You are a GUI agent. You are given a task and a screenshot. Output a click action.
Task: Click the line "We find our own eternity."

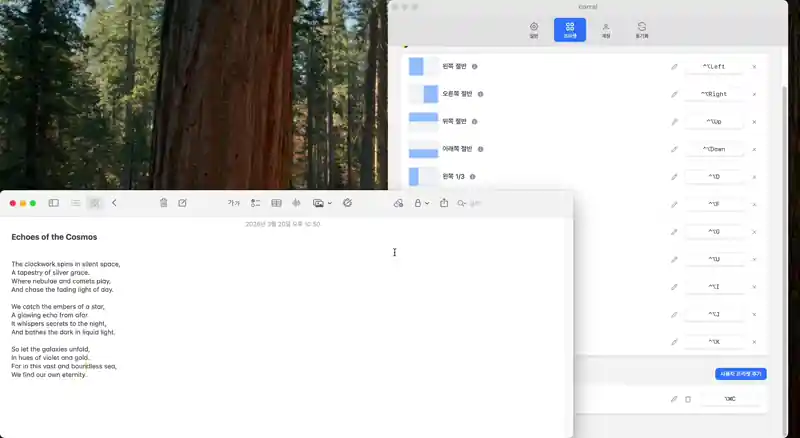(x=49, y=375)
